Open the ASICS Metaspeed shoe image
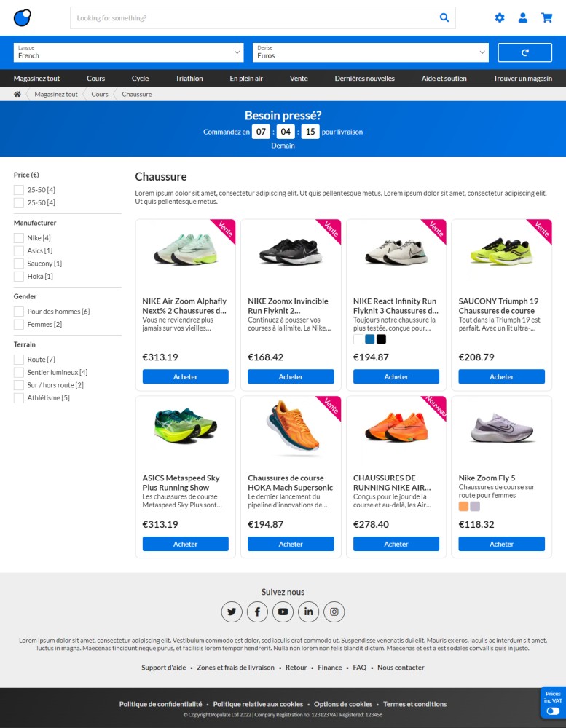566x728 pixels. click(x=186, y=425)
